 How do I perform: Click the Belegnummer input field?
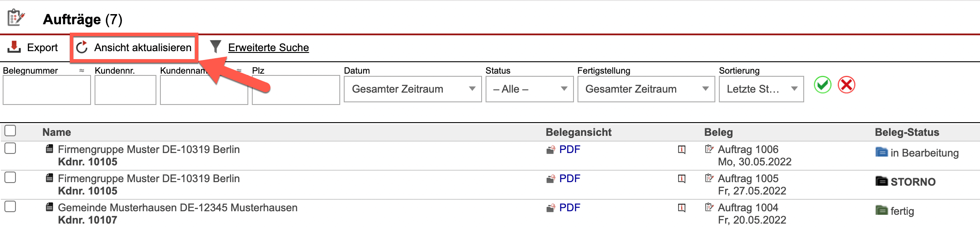46,90
